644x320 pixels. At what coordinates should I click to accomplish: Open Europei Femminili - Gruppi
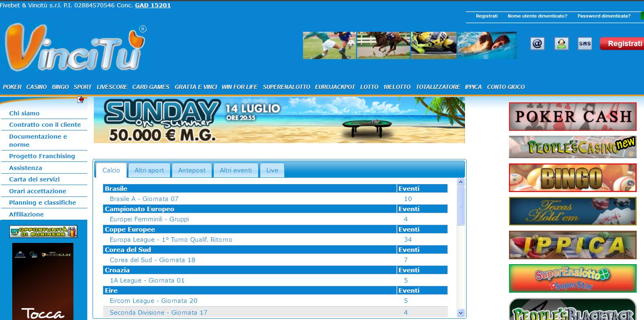point(149,219)
